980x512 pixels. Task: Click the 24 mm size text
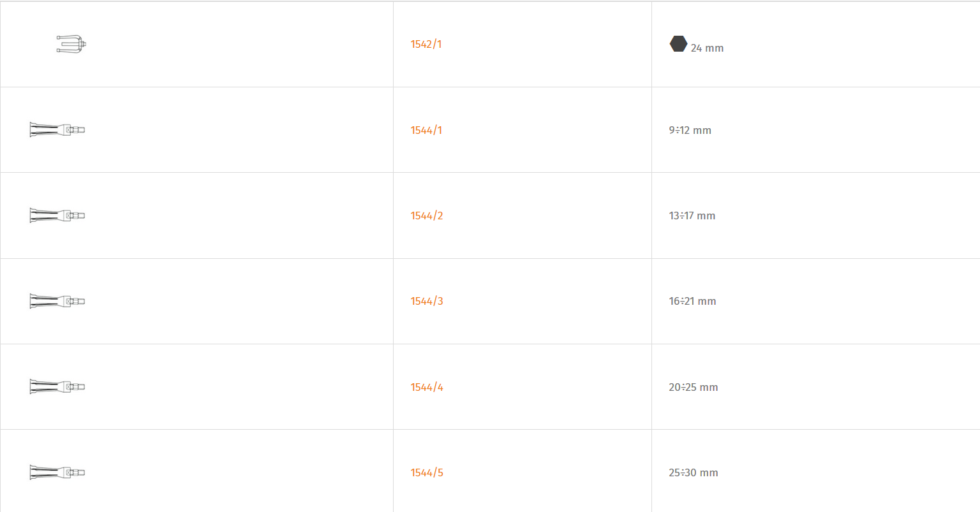tap(707, 48)
